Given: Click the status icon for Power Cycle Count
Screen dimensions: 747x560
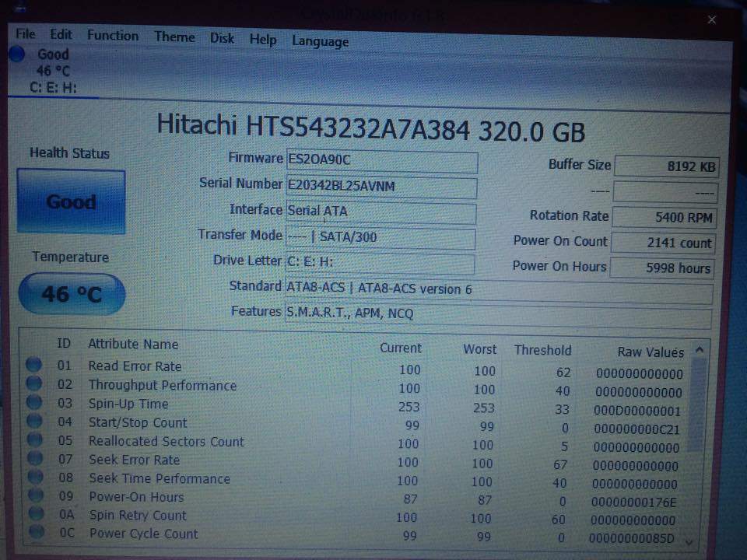Looking at the screenshot, I should click(34, 533).
